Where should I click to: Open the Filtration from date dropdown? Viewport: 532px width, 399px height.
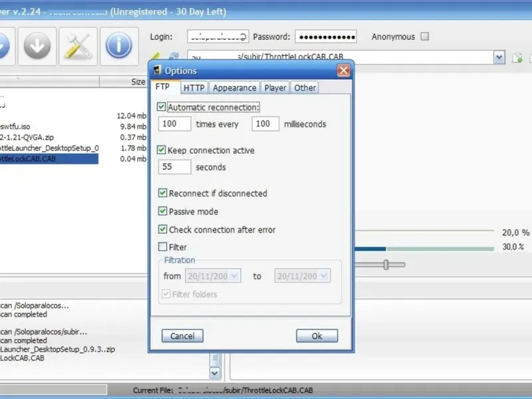[x=234, y=276]
